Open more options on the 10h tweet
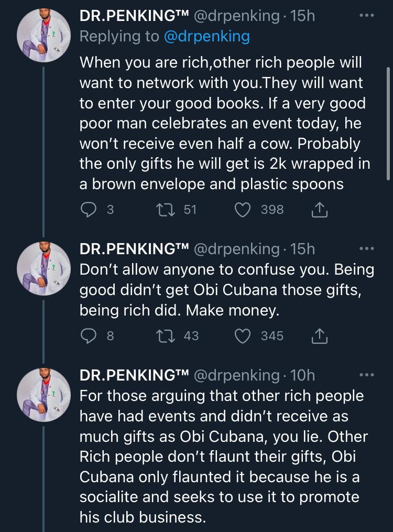The height and width of the screenshot is (532, 393). click(x=367, y=375)
